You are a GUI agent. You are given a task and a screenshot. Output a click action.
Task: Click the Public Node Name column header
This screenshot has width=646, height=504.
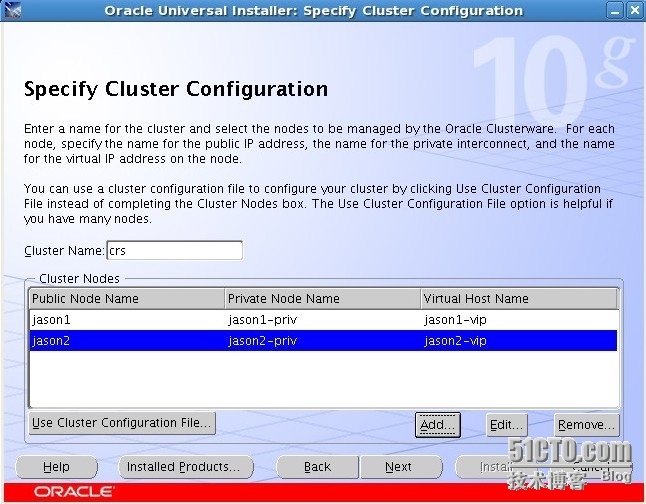tap(127, 298)
